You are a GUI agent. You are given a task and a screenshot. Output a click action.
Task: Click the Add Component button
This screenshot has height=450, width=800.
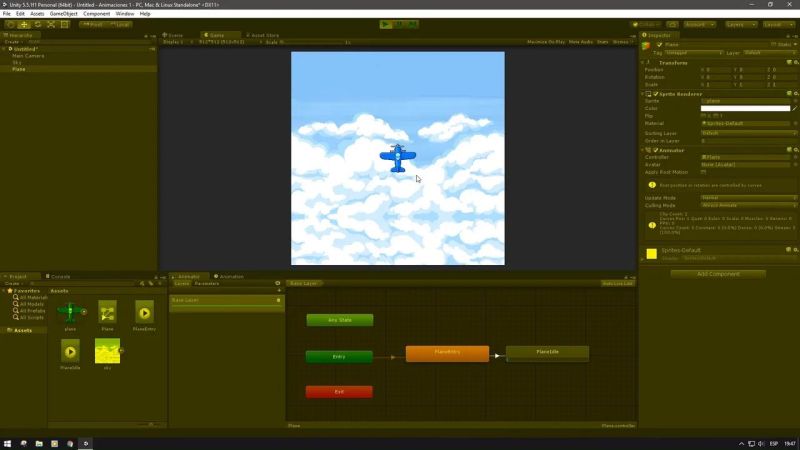point(718,274)
